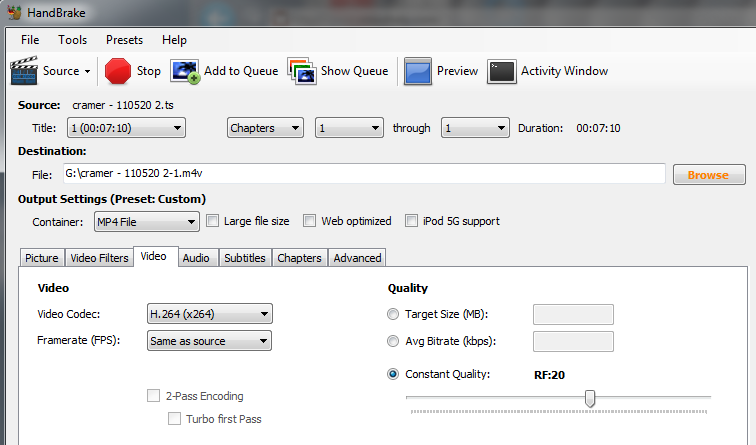Open the Chapters range type dropdown

[x=265, y=128]
